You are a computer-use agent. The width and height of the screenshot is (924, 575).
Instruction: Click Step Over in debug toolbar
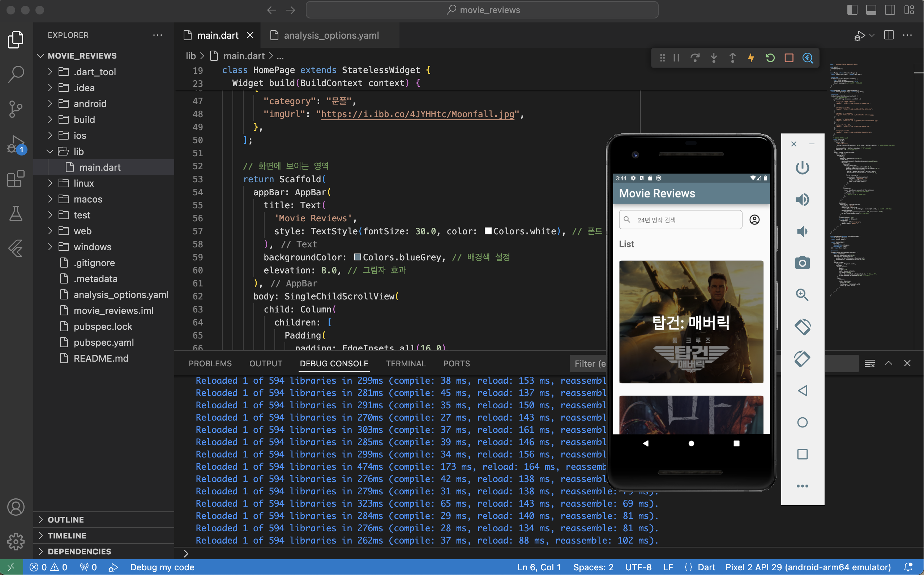[x=695, y=58]
